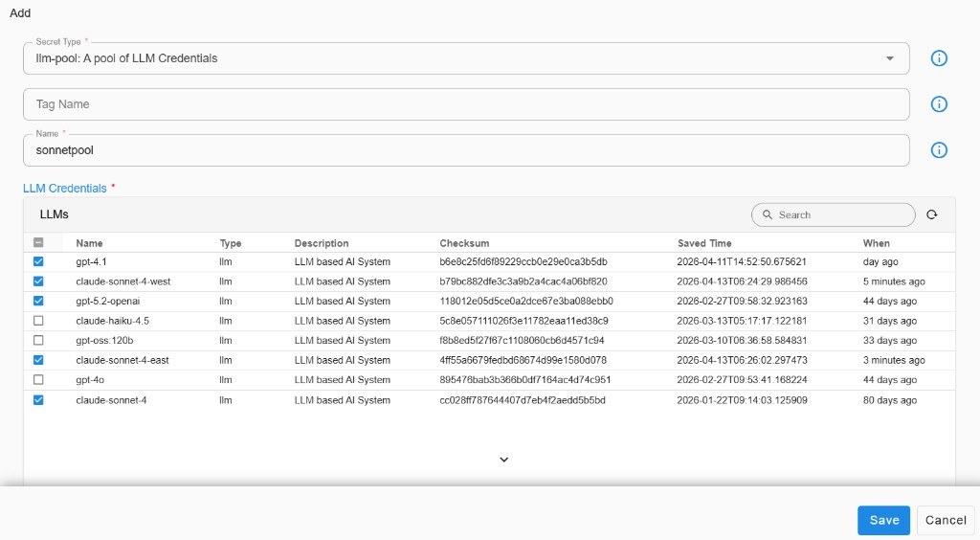Click the name gpt-oss:120b
Image resolution: width=980 pixels, height=540 pixels.
[x=104, y=340]
